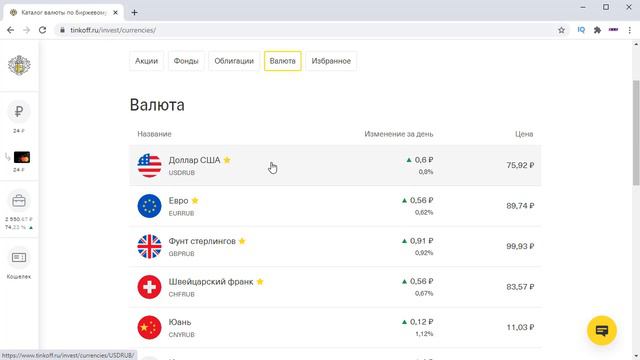Open the black card thumbnail in sidebar
This screenshot has height=360, width=640.
22,157
